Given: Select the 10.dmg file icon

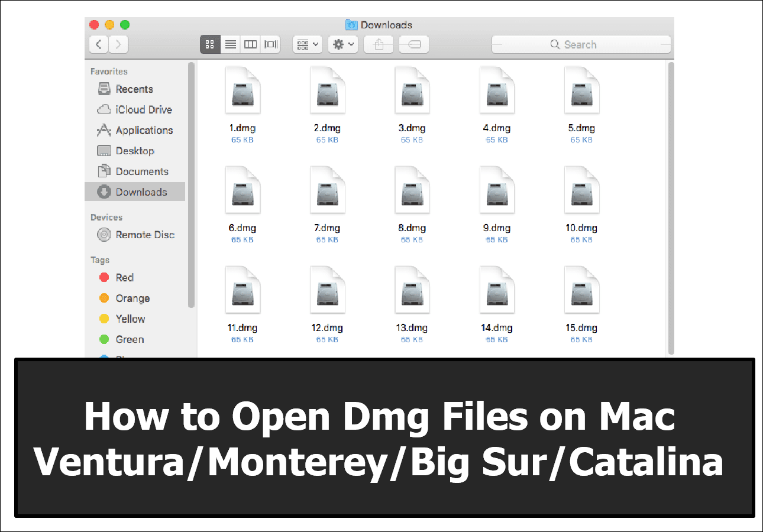Looking at the screenshot, I should [581, 190].
